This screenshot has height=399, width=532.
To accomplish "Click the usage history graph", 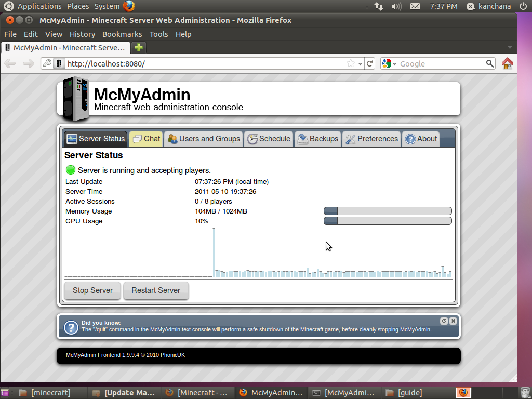I will [259, 253].
